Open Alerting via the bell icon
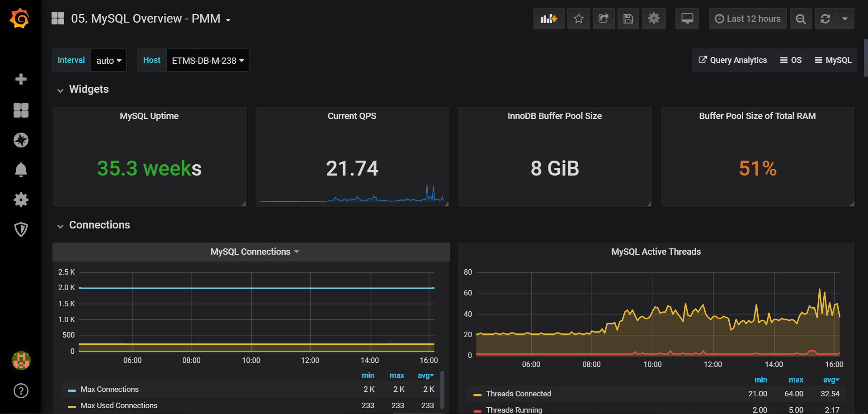Image resolution: width=868 pixels, height=414 pixels. pyautogui.click(x=21, y=170)
